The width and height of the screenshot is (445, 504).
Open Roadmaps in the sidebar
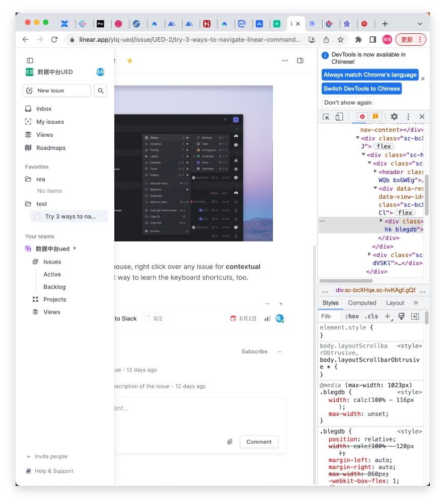50,148
